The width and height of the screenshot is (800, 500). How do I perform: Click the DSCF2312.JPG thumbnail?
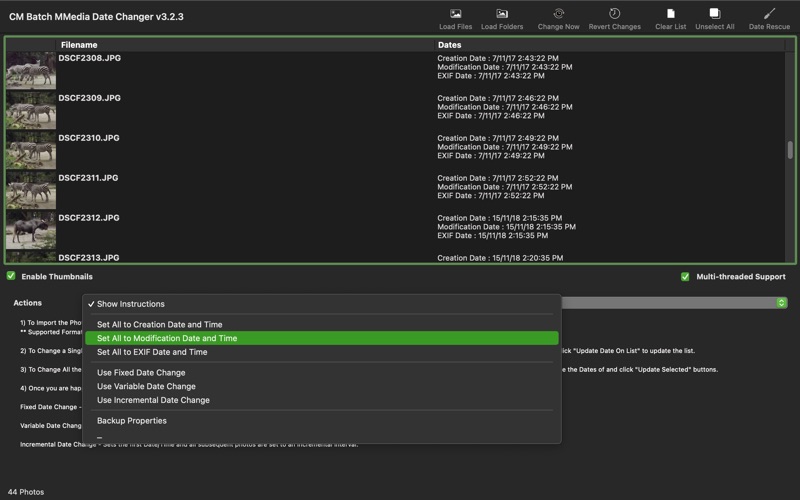click(x=31, y=230)
